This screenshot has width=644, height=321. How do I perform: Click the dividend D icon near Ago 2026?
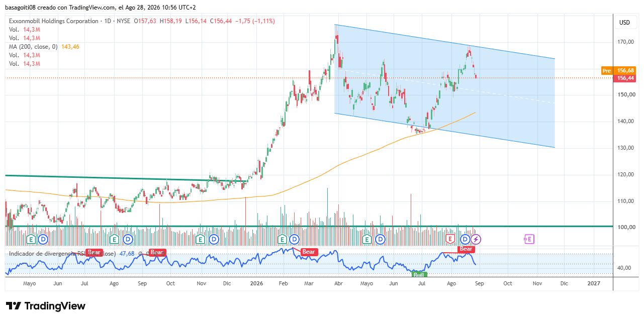[x=466, y=239]
